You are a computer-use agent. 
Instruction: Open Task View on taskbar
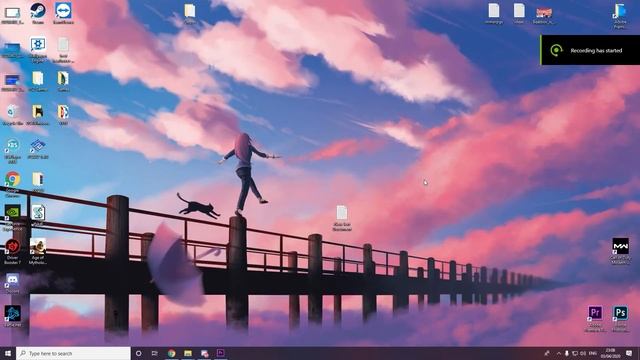point(155,353)
